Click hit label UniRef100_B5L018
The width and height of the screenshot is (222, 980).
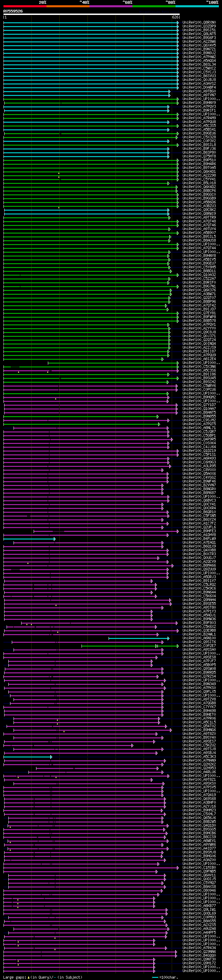199,183
